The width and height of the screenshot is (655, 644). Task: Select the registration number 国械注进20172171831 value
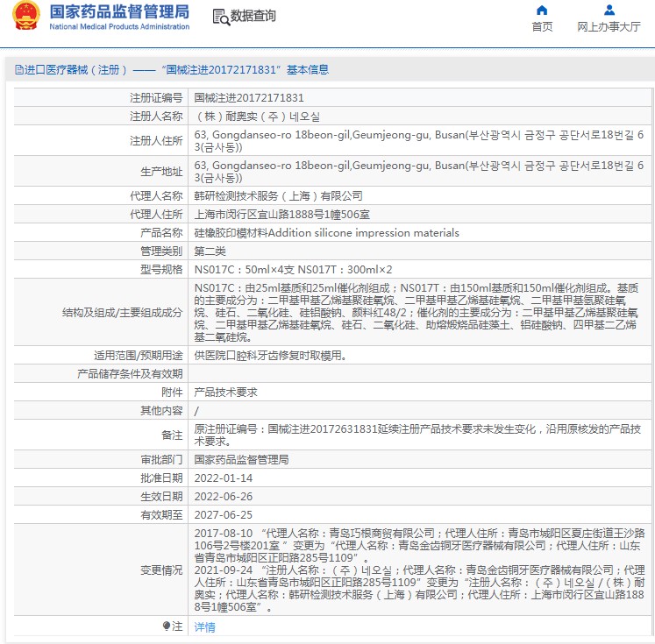tap(249, 98)
